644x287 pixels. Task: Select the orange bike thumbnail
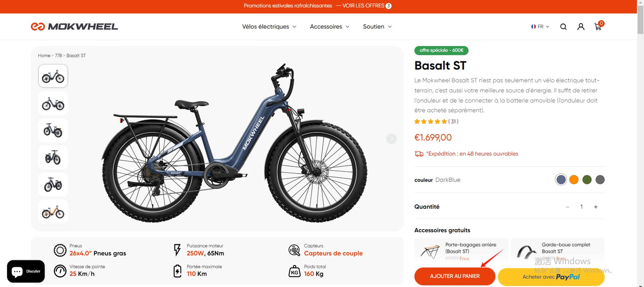click(53, 212)
